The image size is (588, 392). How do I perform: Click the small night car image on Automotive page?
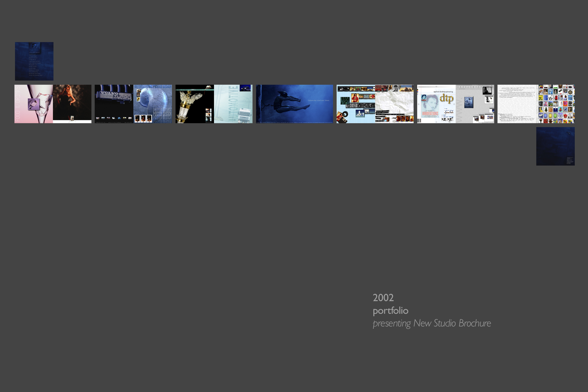pos(245,88)
